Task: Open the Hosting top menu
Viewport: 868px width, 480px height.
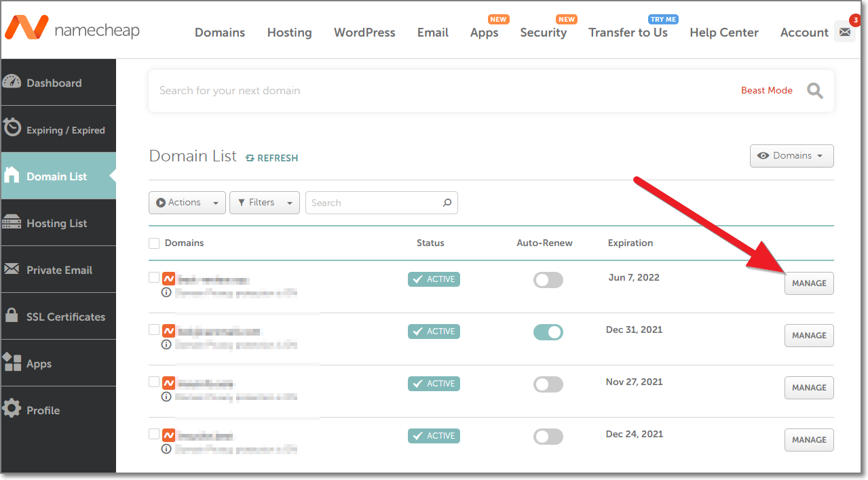Action: [x=289, y=33]
